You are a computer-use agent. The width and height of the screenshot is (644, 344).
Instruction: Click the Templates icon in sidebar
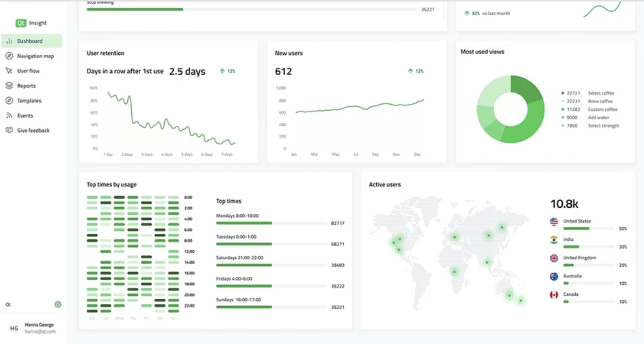(x=9, y=101)
